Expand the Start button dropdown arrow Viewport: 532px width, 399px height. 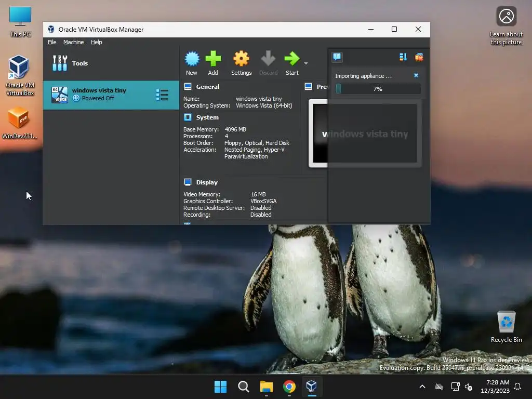305,63
